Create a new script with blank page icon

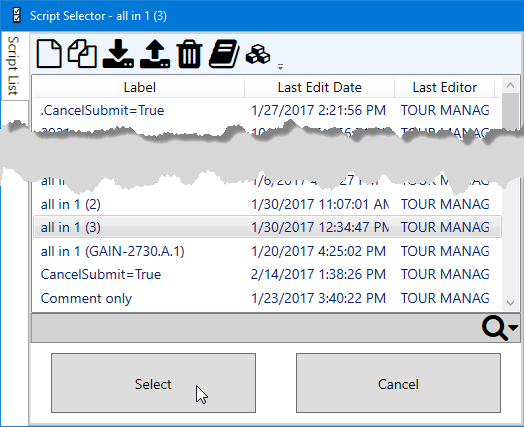click(49, 53)
